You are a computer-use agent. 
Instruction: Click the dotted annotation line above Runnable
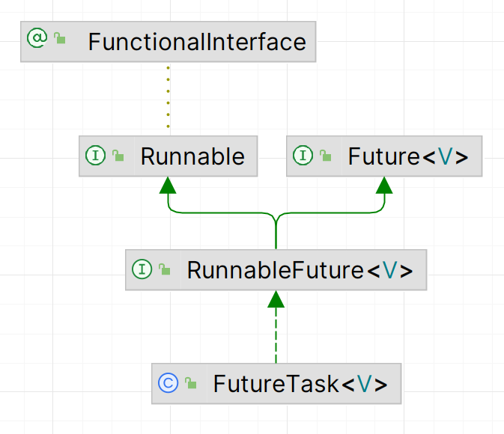point(168,97)
